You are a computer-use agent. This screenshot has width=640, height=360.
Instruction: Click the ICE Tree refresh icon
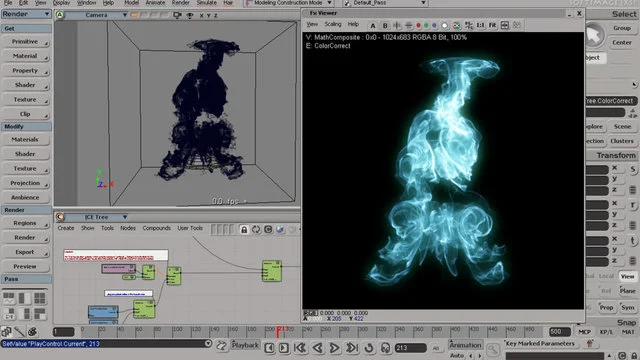point(256,229)
